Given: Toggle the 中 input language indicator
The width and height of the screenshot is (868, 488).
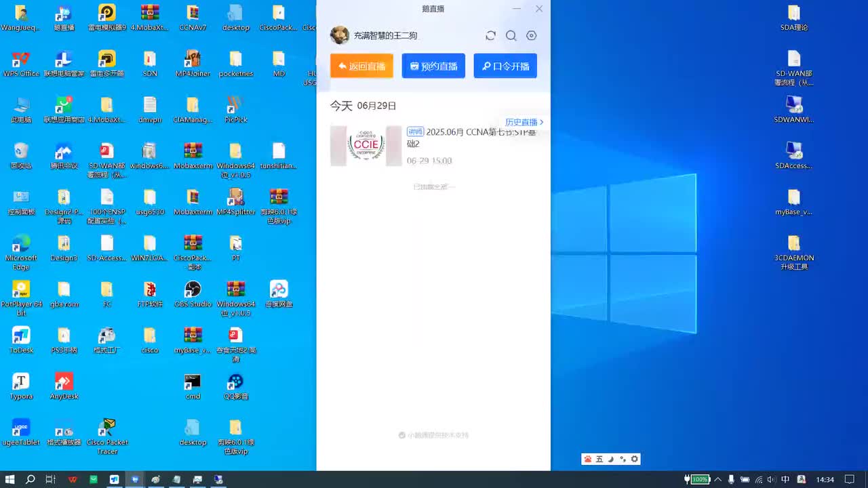Looking at the screenshot, I should 785,479.
